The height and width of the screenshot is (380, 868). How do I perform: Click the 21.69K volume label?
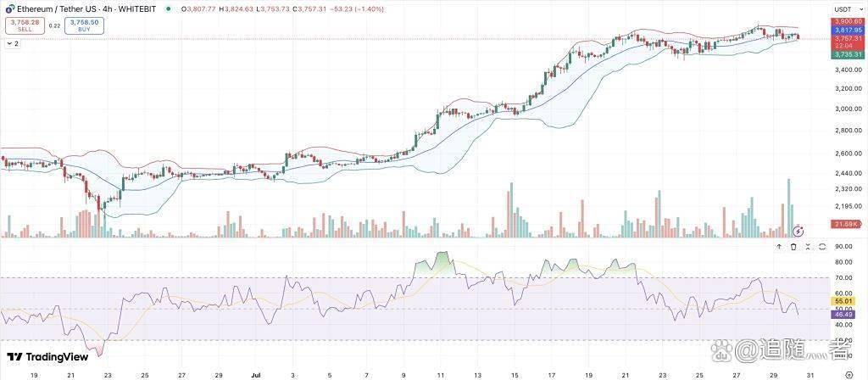pyautogui.click(x=845, y=223)
